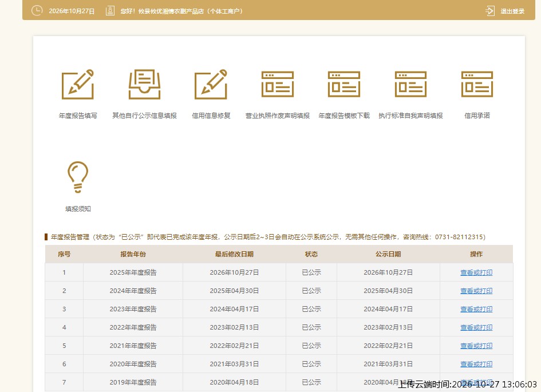The width and height of the screenshot is (541, 392).
Task: Open the 填报须知 lightbulb icon
Action: pos(78,177)
